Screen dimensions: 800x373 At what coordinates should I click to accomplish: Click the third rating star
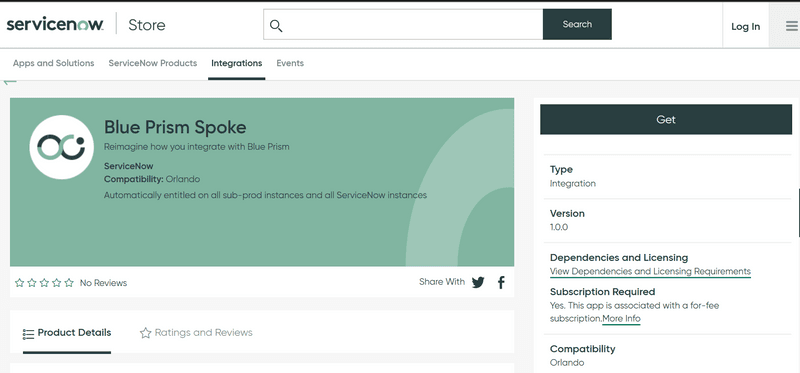click(44, 283)
